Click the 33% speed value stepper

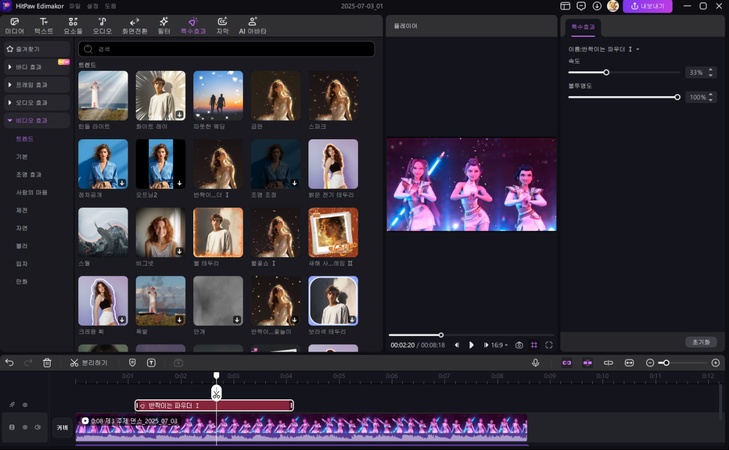click(x=710, y=73)
